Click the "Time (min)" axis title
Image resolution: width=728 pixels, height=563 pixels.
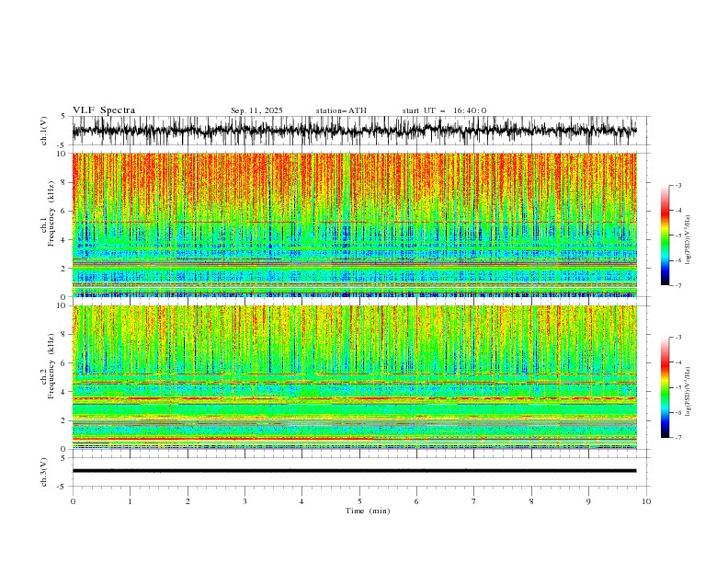click(x=368, y=511)
